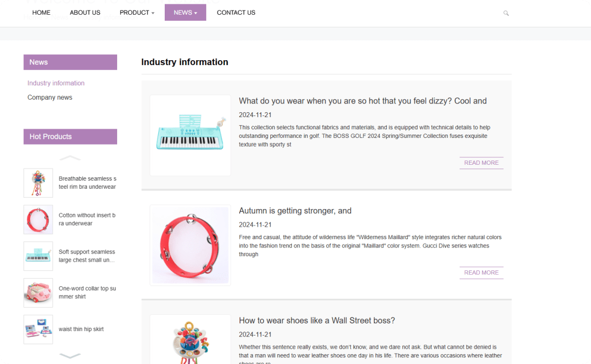
Task: Open 'Cotton without insert bra underwear' link
Action: click(87, 219)
